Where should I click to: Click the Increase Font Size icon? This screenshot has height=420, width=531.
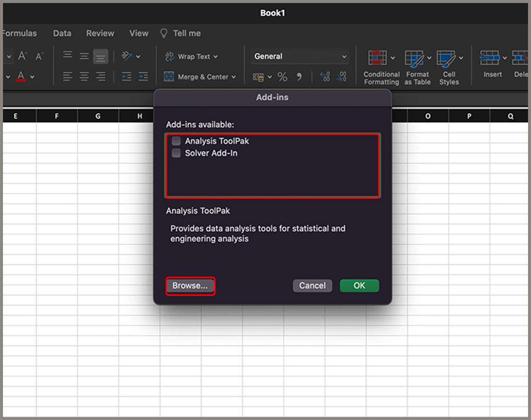[x=23, y=56]
